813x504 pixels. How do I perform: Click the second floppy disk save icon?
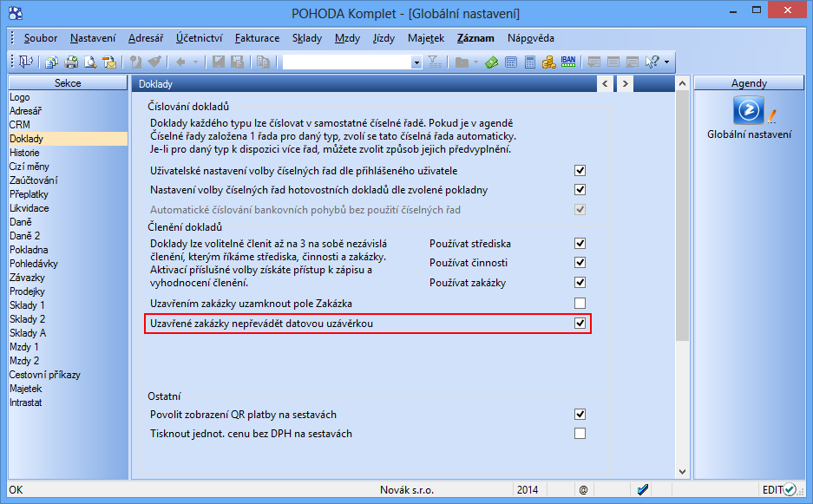click(238, 62)
